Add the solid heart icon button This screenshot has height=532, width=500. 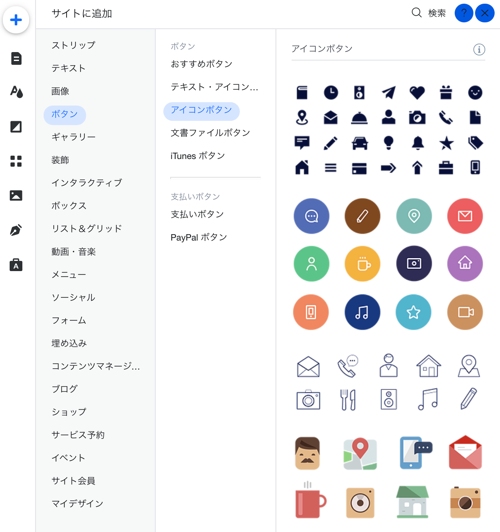tap(417, 92)
